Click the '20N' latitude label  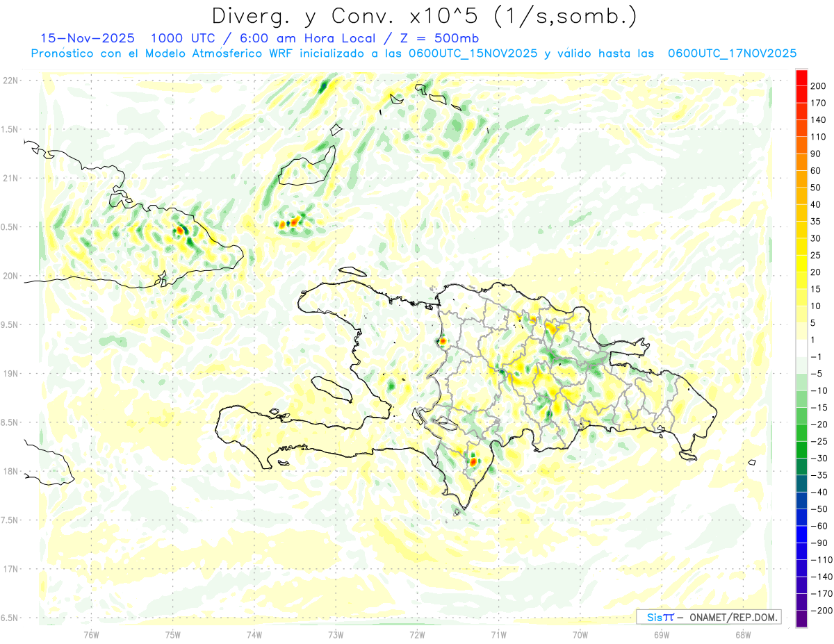click(10, 276)
